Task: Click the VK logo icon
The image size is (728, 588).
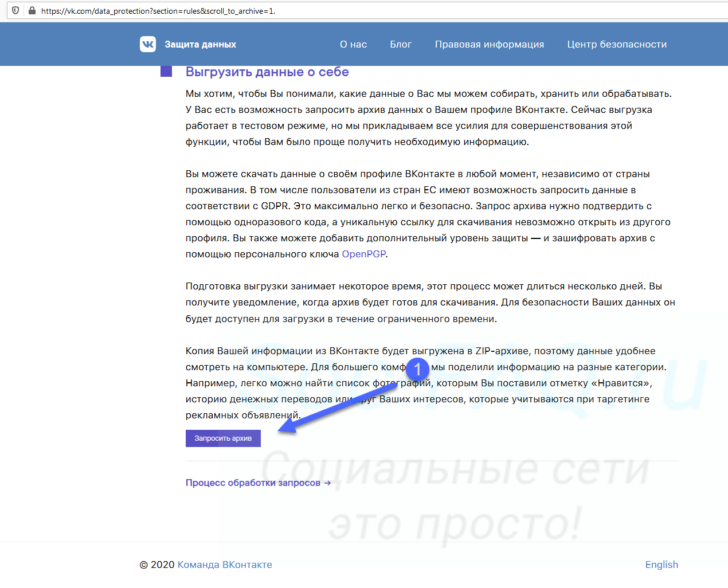Action: point(148,44)
